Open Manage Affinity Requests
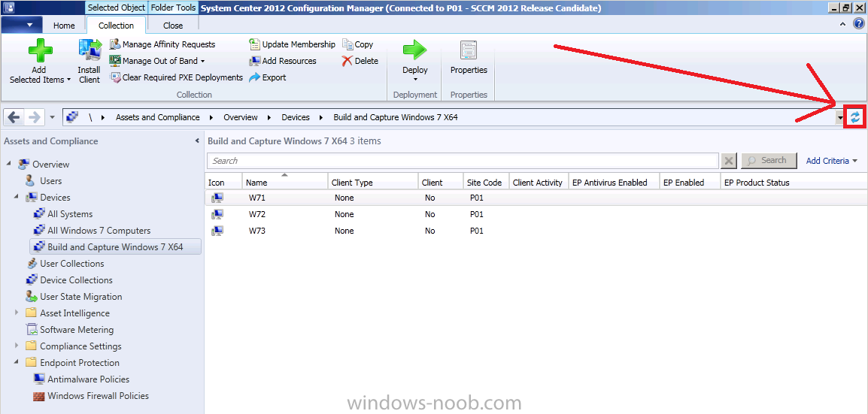 point(162,44)
